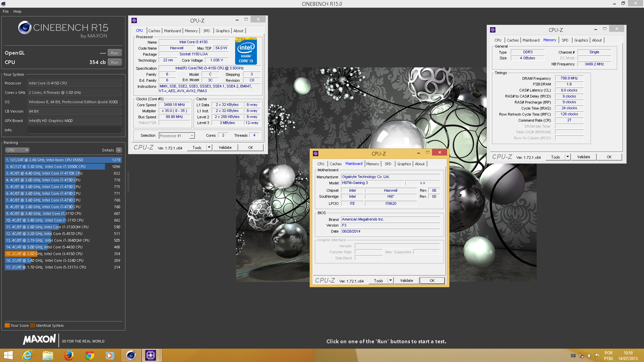
Task: Switch to Mainboard tab in the CPU tab window
Action: pyautogui.click(x=172, y=31)
